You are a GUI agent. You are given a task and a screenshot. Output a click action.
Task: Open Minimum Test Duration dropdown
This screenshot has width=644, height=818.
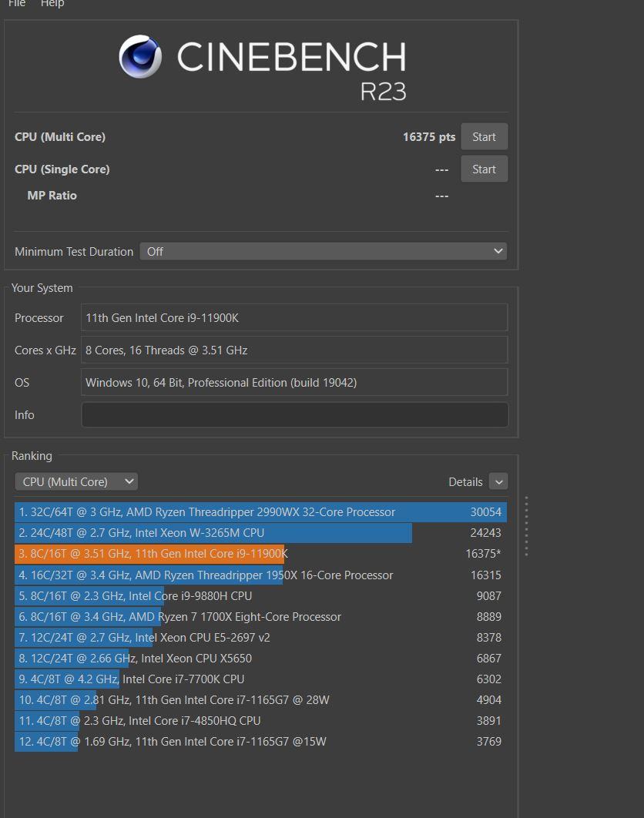tap(323, 251)
